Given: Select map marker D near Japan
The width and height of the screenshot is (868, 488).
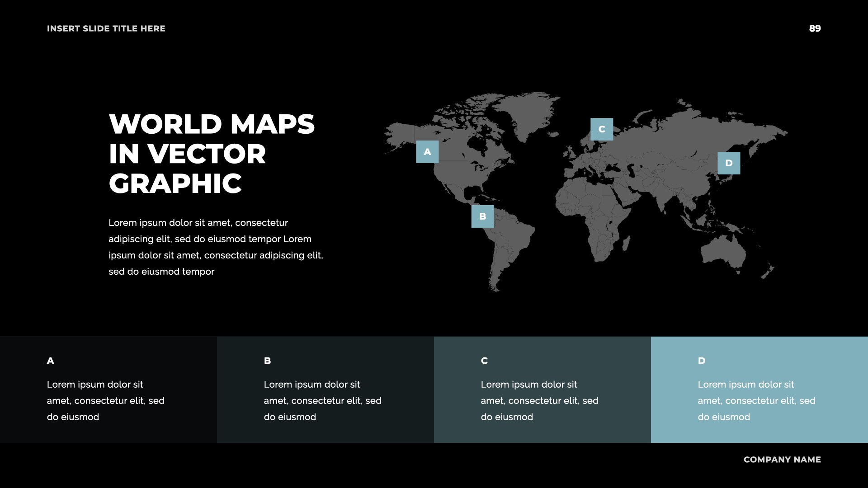Looking at the screenshot, I should (729, 163).
